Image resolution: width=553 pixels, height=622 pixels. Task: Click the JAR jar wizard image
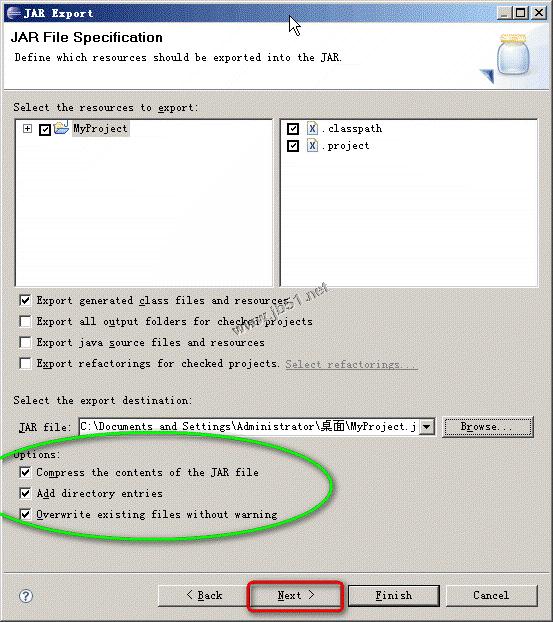coord(509,58)
